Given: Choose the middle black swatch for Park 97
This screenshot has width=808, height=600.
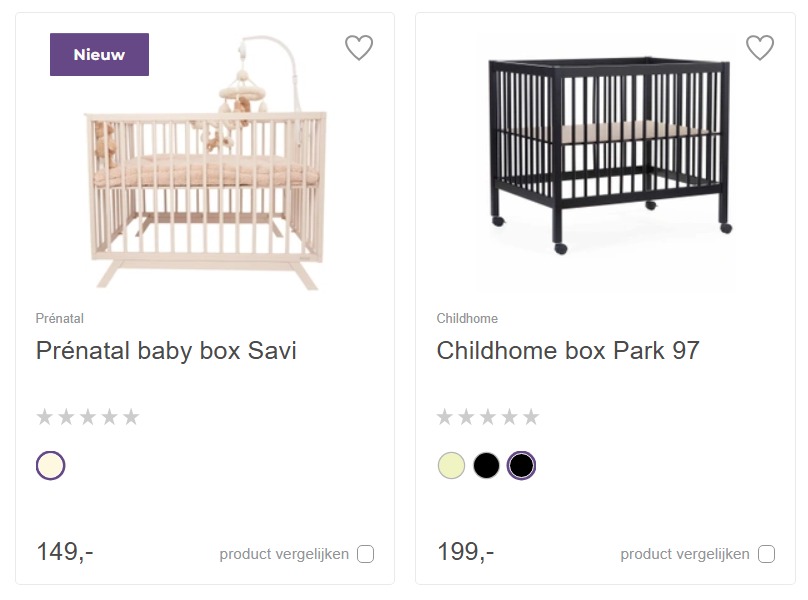Looking at the screenshot, I should (486, 465).
